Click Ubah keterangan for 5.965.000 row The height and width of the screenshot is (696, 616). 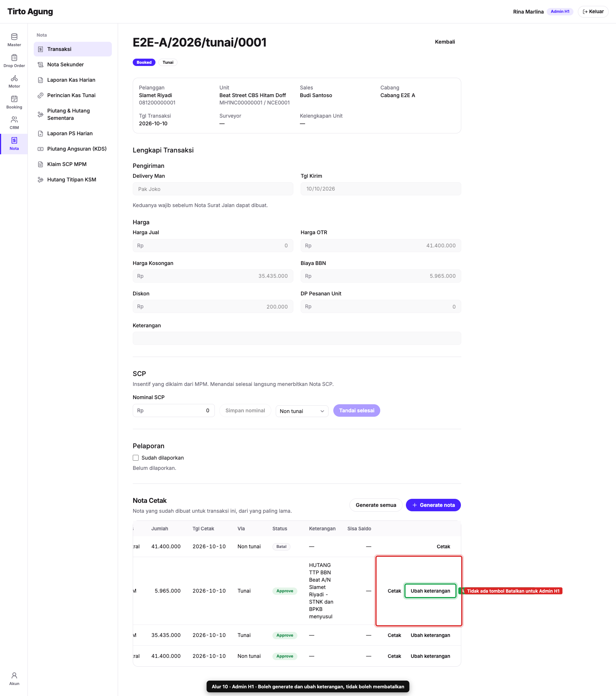tap(430, 591)
